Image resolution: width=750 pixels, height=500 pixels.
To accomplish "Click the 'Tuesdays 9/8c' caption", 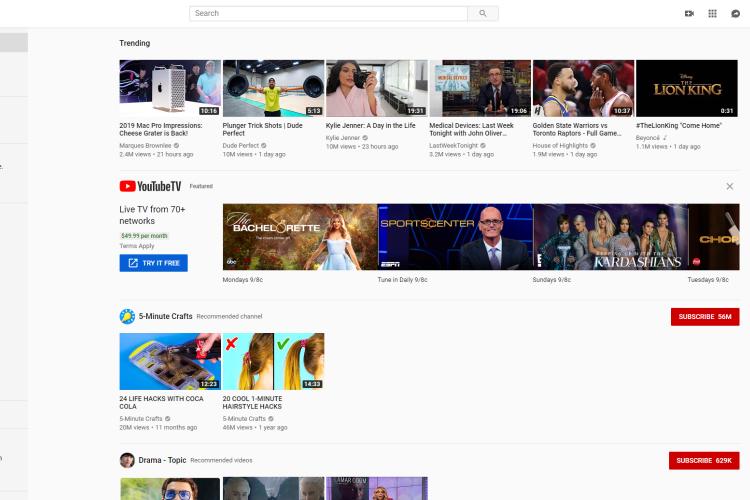I will (708, 280).
